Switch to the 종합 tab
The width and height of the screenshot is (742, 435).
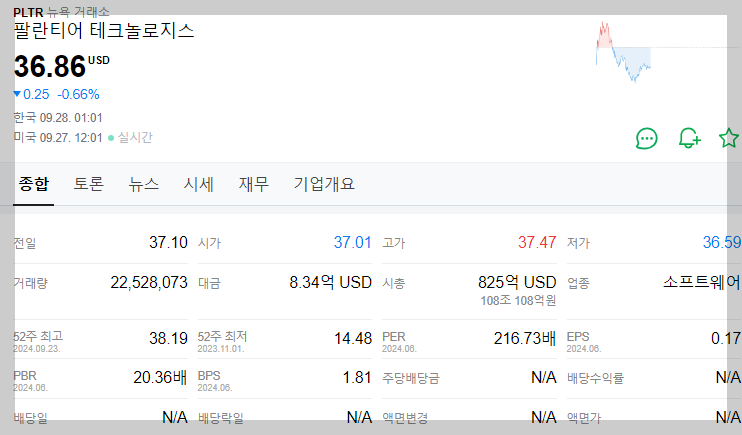pyautogui.click(x=34, y=184)
